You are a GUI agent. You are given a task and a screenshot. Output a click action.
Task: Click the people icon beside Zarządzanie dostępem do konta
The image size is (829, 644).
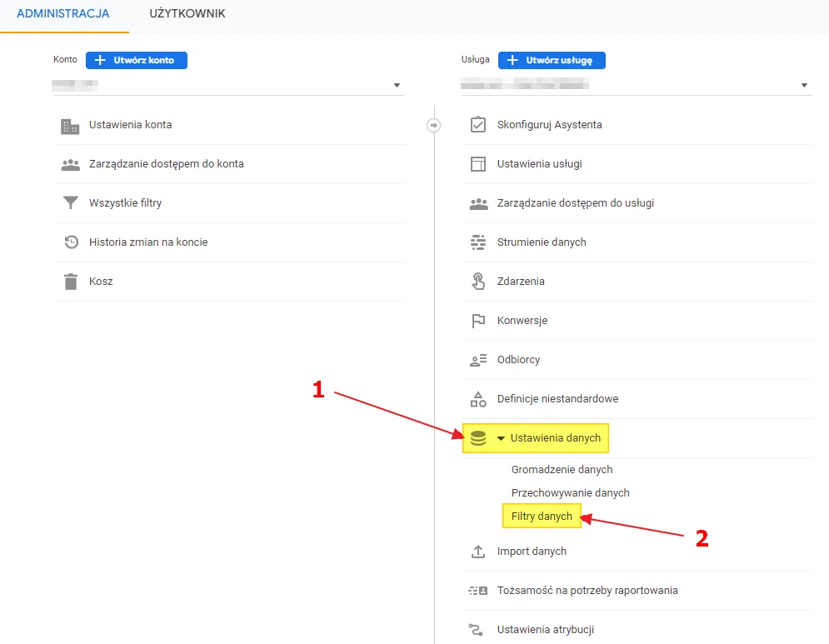(x=70, y=165)
